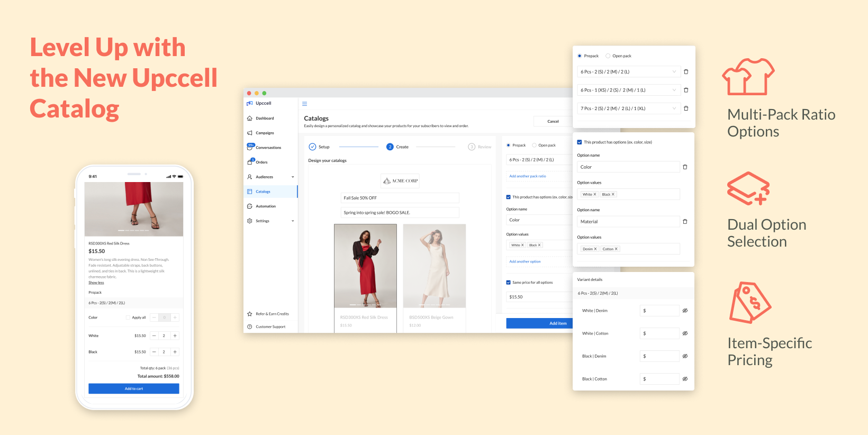Remove the Material option with its trash icon
This screenshot has height=435, width=868.
pyautogui.click(x=685, y=222)
